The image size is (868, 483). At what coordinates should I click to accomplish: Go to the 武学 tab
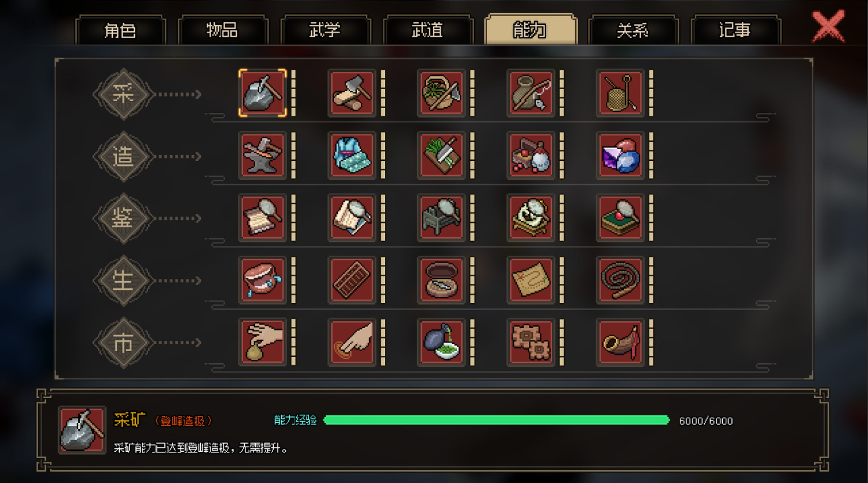click(325, 30)
